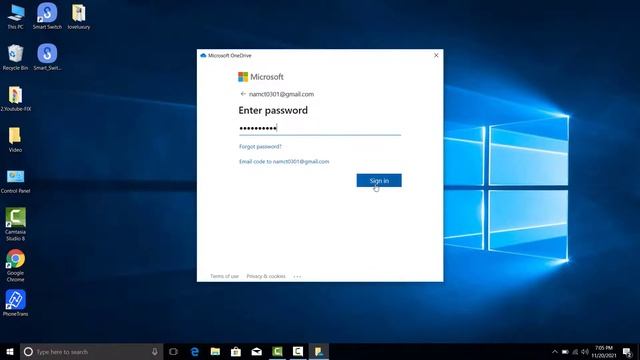The height and width of the screenshot is (360, 640).
Task: Select the loveluxury folder icon
Action: pyautogui.click(x=79, y=16)
